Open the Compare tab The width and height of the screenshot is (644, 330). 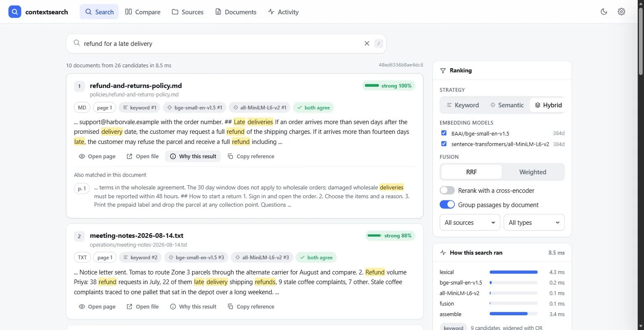pos(143,12)
